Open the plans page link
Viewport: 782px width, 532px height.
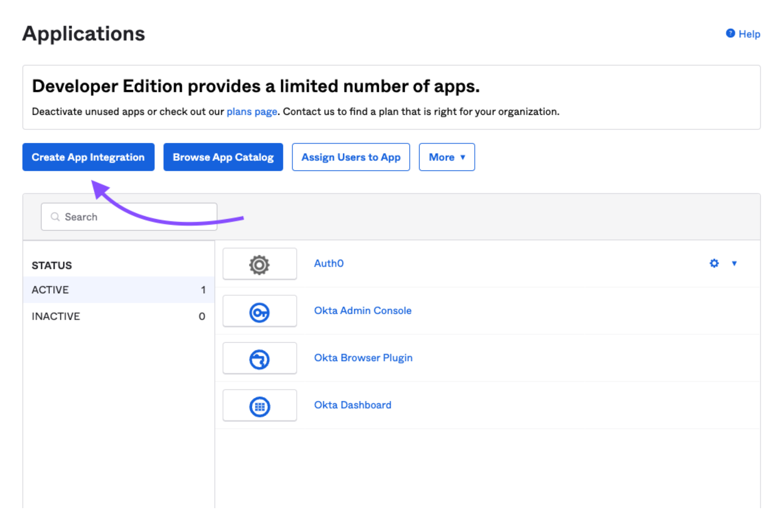(x=251, y=111)
